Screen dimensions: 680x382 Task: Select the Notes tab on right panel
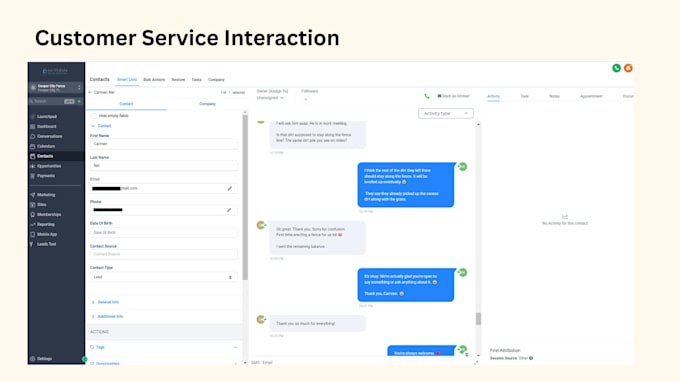[x=554, y=96]
